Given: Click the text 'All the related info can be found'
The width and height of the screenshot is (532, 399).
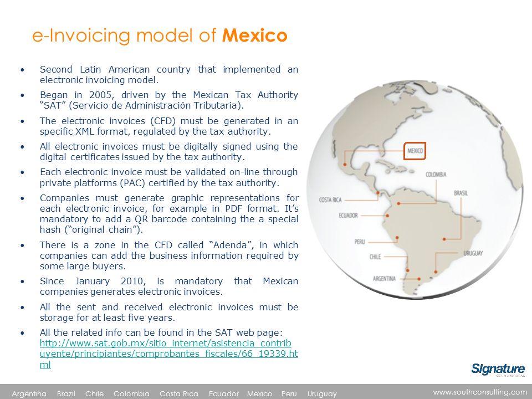Looking at the screenshot, I should click(161, 332).
